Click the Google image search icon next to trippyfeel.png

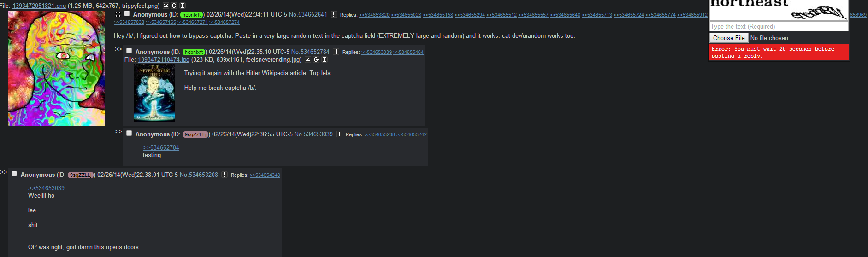[x=174, y=6]
